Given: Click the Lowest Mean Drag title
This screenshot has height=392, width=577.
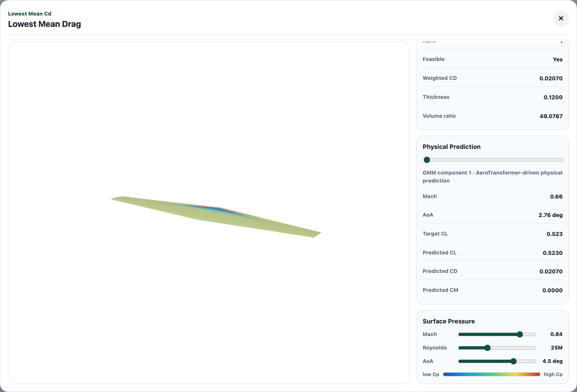Looking at the screenshot, I should pos(45,24).
